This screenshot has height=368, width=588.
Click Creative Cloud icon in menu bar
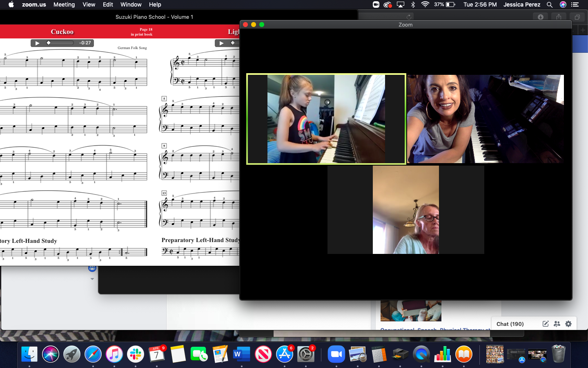pos(388,4)
